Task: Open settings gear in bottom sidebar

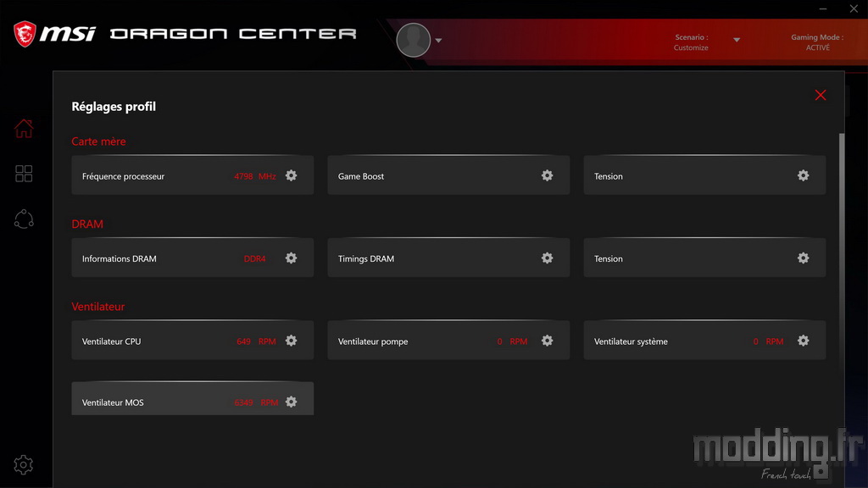Action: point(23,465)
